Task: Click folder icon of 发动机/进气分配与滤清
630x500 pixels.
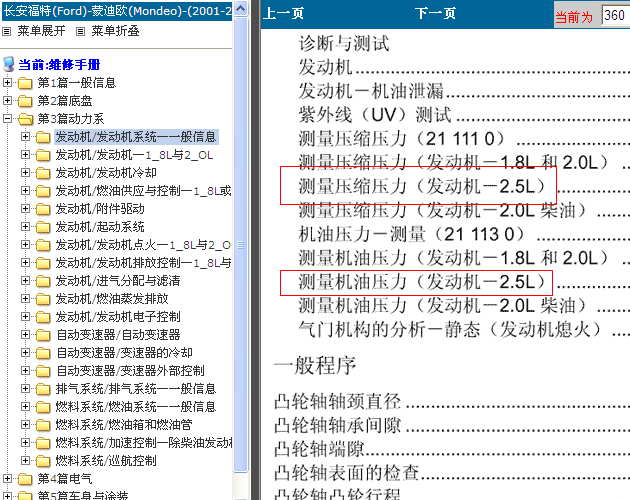Action: 43,281
